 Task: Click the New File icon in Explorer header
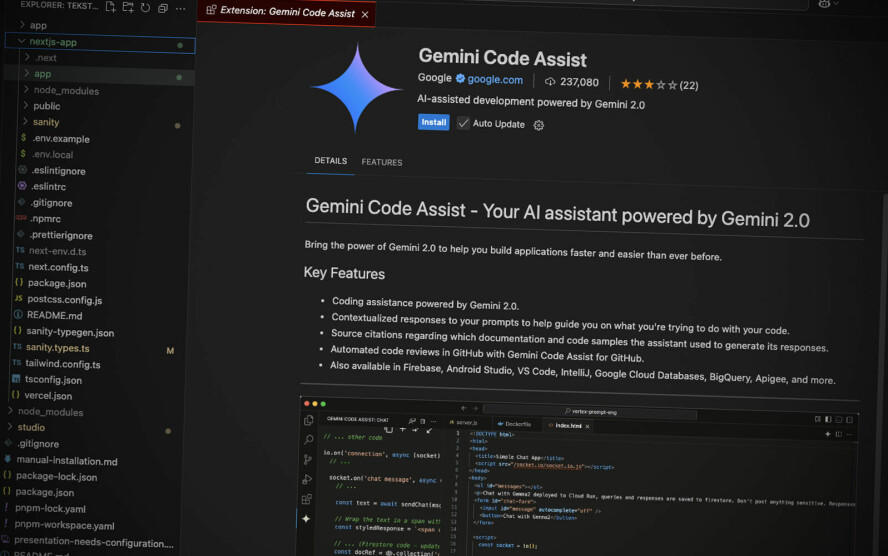point(111,7)
